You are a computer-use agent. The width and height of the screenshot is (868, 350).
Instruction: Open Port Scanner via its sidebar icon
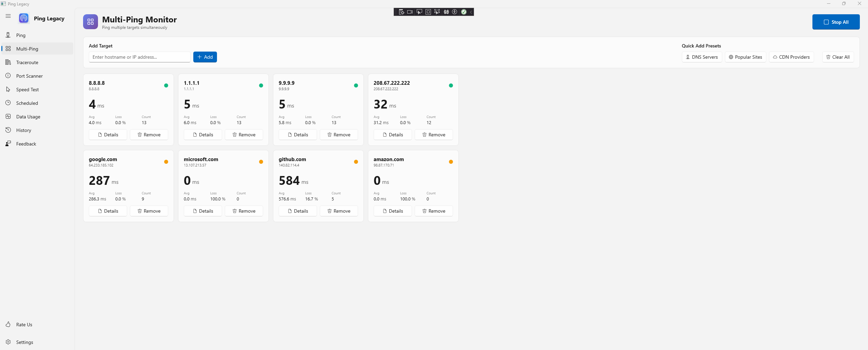click(x=8, y=76)
